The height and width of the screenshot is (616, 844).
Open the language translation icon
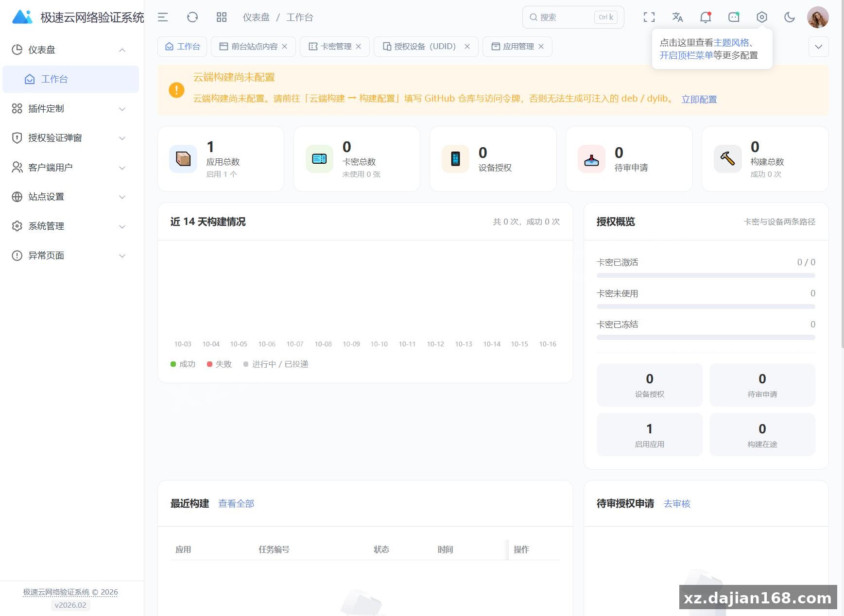(677, 17)
